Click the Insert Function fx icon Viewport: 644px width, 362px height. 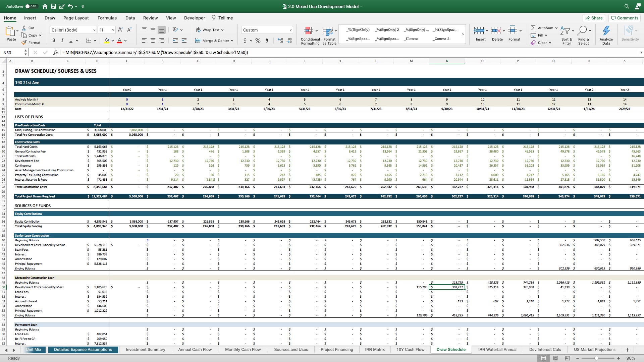click(x=56, y=53)
